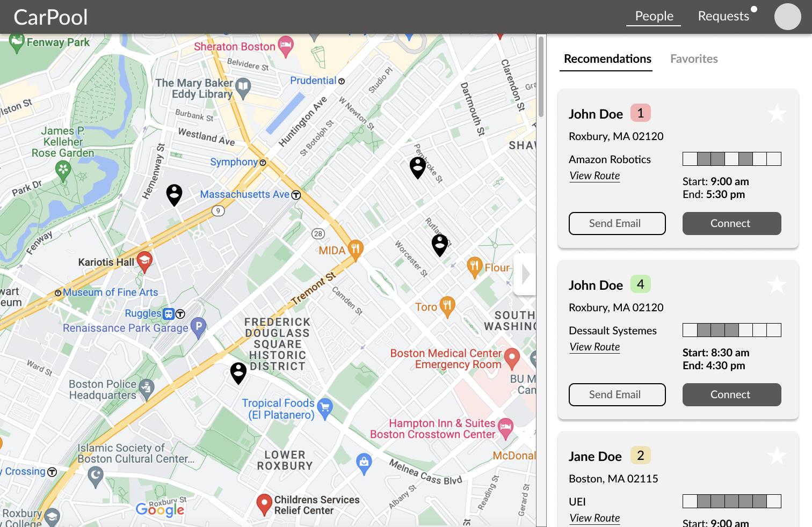Click the rank badge 1 beside John Doe

point(640,113)
